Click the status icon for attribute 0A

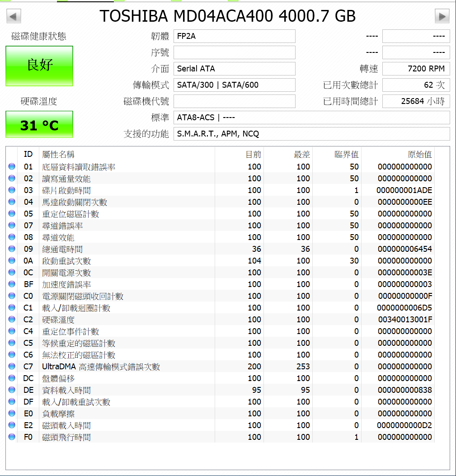(x=12, y=260)
